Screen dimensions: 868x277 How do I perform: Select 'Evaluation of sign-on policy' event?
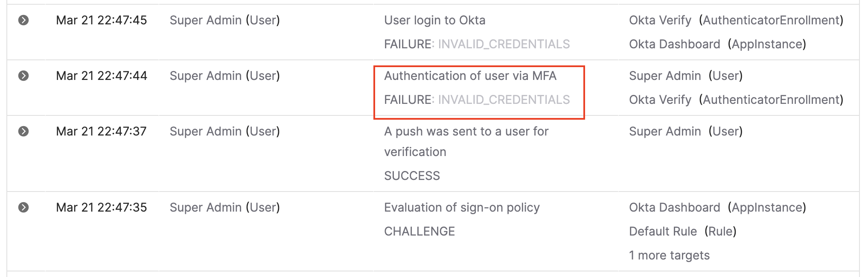click(462, 207)
